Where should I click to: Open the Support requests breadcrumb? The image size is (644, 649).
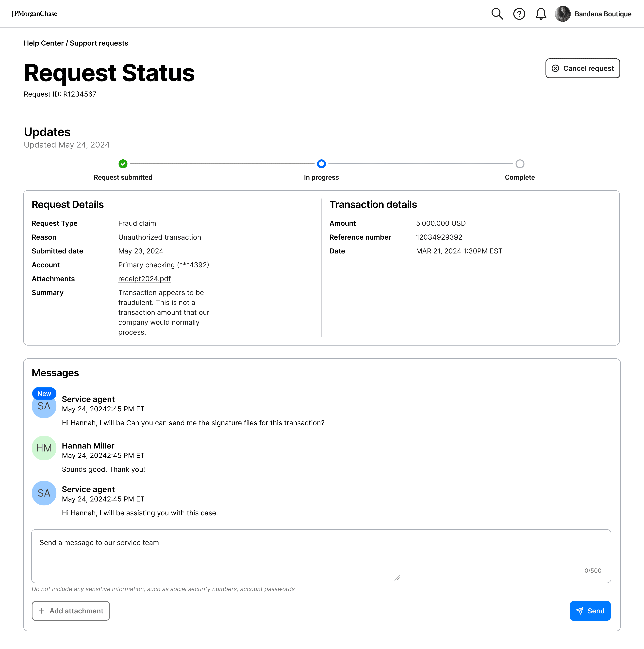click(99, 43)
